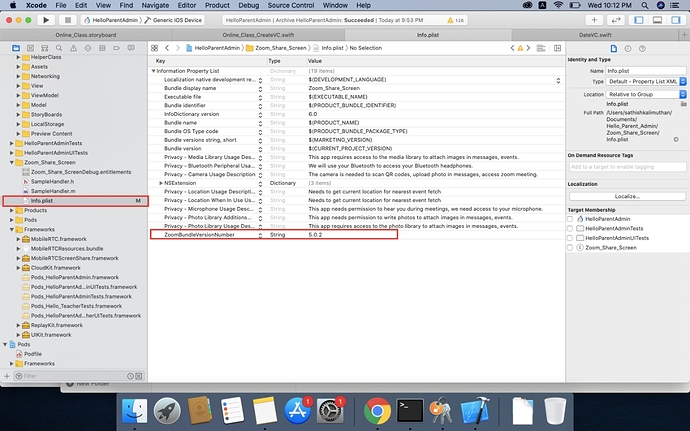This screenshot has width=690, height=431.
Task: Open the Find navigator magnifier
Action: (x=59, y=48)
